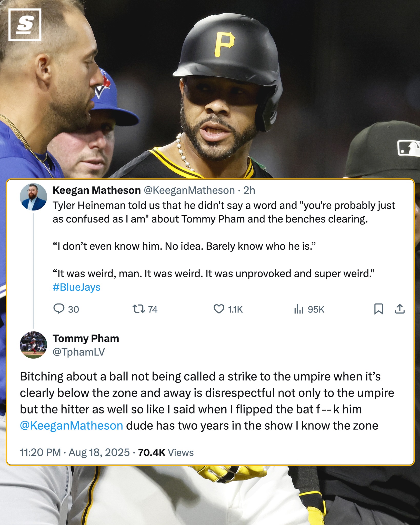Click the @KeeganMatheson mention in reply
420x525 pixels.
[x=72, y=426]
